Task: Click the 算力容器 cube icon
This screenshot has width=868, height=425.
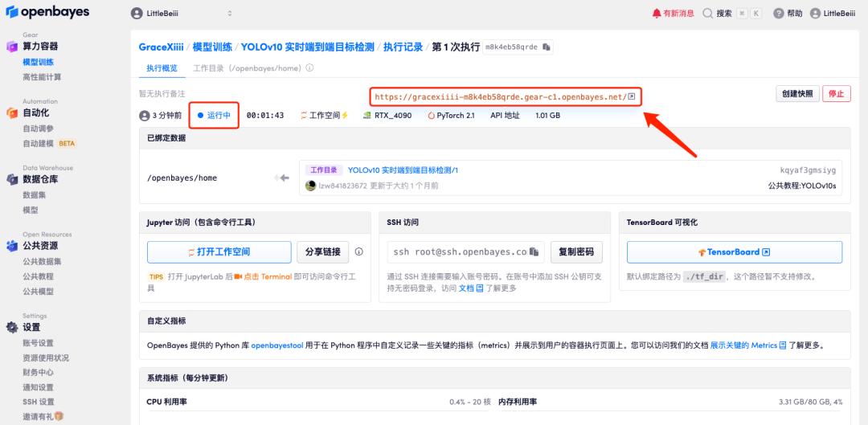Action: (x=12, y=47)
